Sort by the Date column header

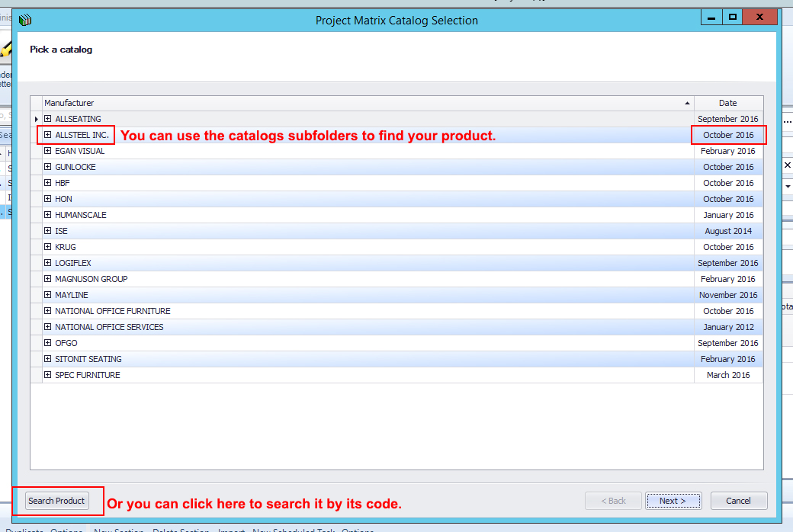click(727, 103)
